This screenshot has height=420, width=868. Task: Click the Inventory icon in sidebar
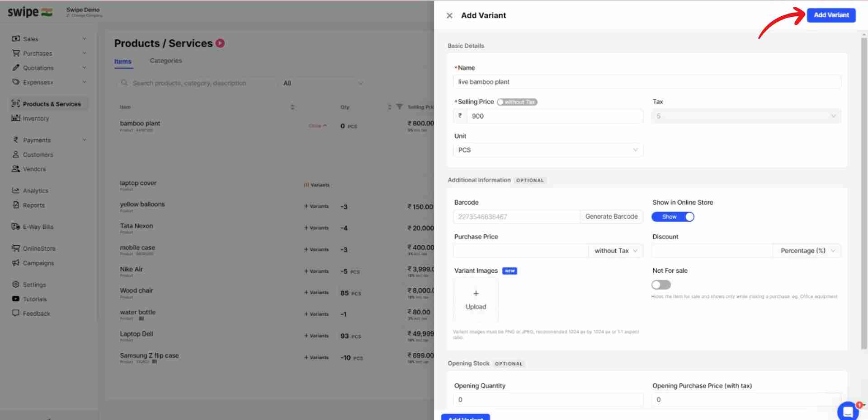pyautogui.click(x=16, y=118)
